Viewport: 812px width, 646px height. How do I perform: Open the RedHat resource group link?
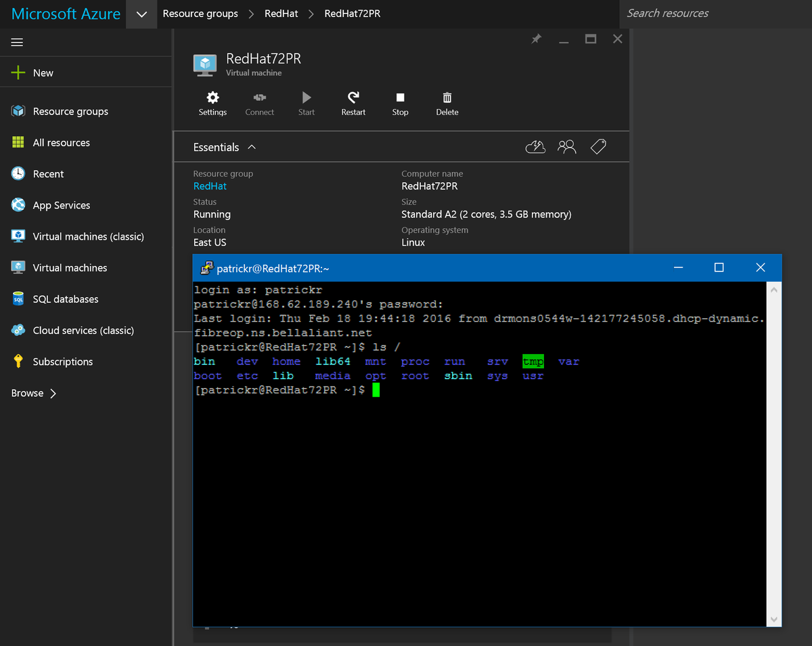pyautogui.click(x=210, y=186)
